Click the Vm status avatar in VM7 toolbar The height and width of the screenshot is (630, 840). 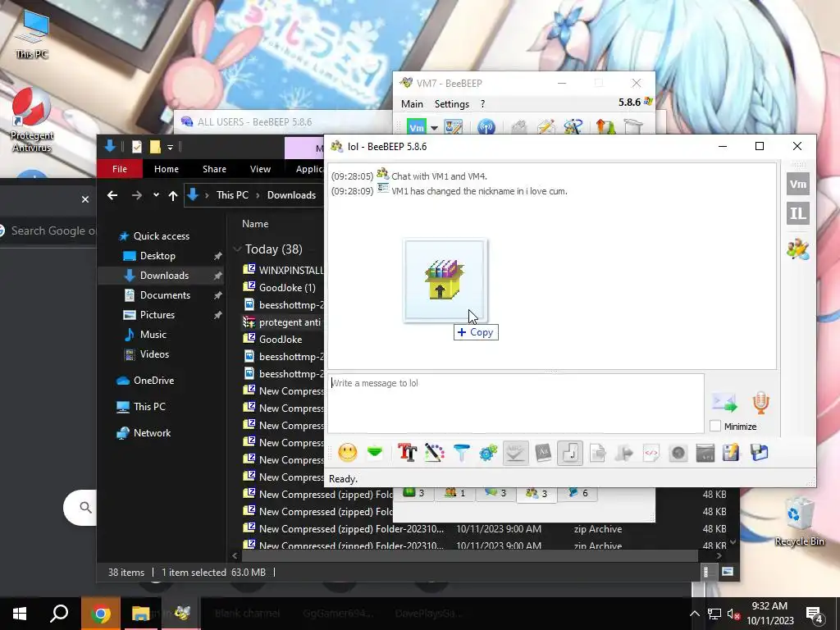click(416, 127)
